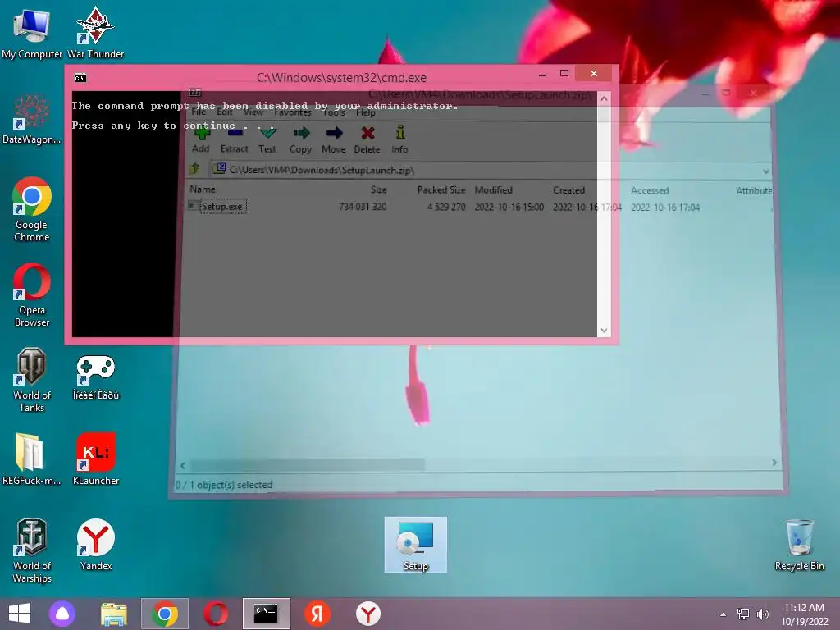Click the cmd window scroll-up arrow

click(604, 98)
